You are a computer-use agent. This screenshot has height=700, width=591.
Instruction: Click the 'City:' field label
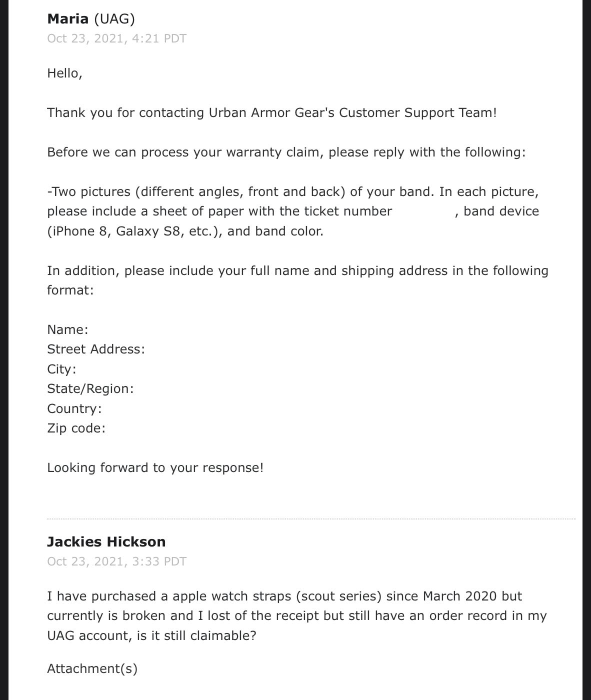61,369
